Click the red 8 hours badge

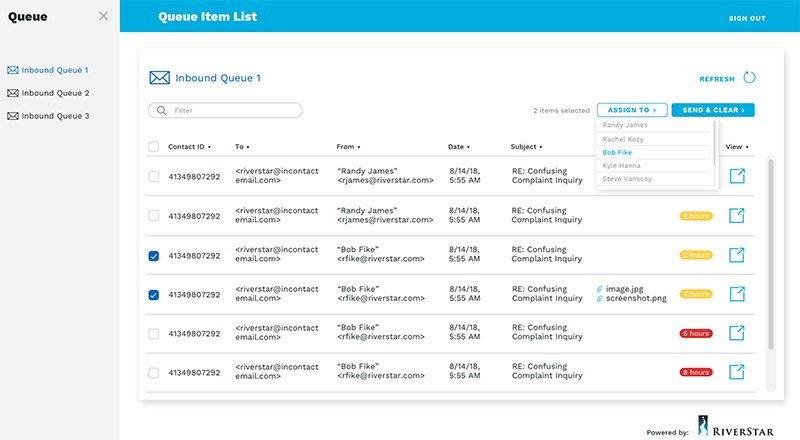pyautogui.click(x=695, y=372)
